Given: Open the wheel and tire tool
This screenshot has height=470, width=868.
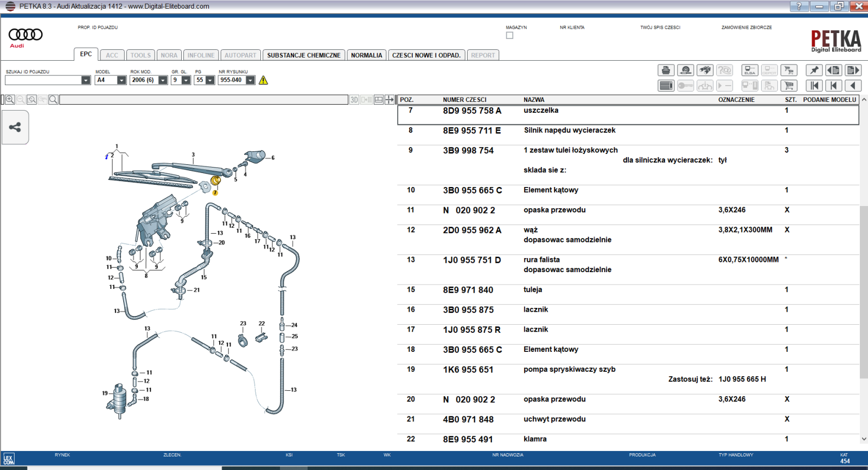Looking at the screenshot, I should click(686, 70).
